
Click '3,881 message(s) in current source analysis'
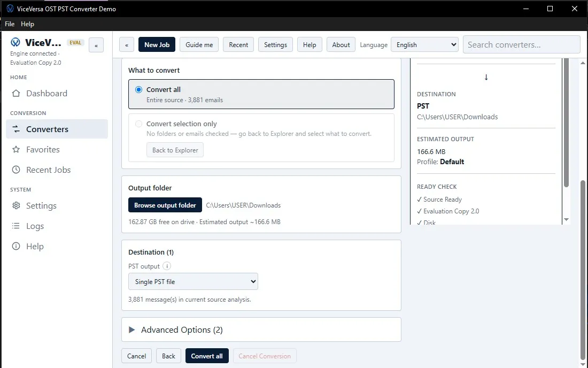point(190,300)
